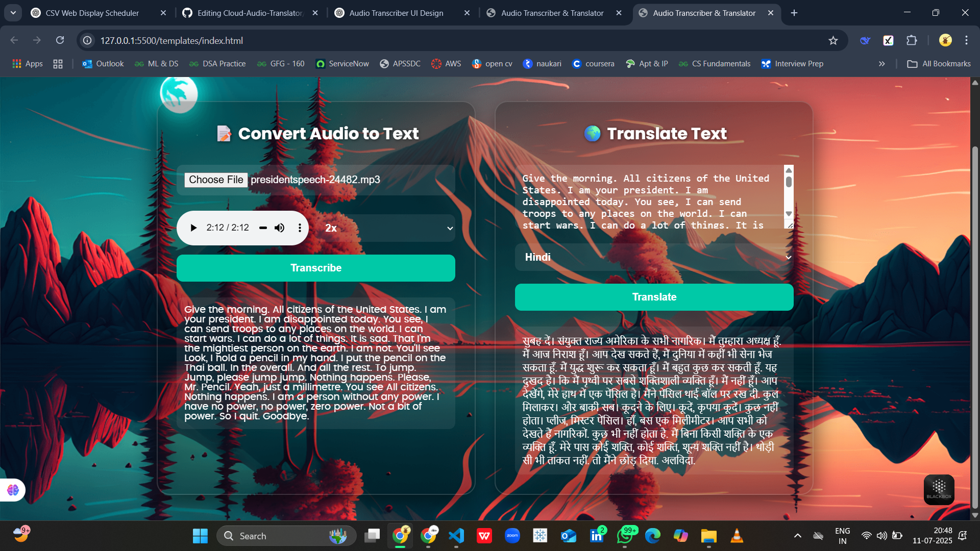Image resolution: width=980 pixels, height=551 pixels.
Task: Click the audio volume slider bar
Action: [x=263, y=228]
